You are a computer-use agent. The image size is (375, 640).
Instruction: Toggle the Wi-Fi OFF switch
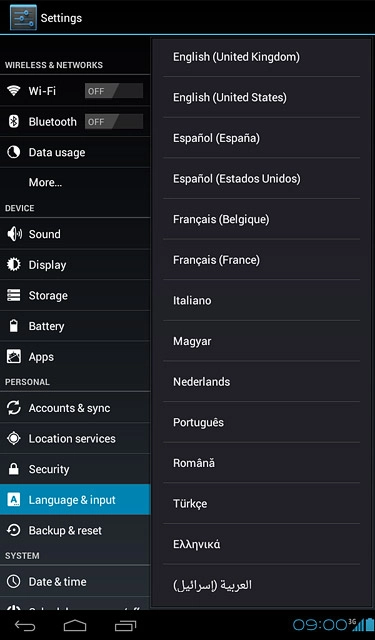pos(114,91)
